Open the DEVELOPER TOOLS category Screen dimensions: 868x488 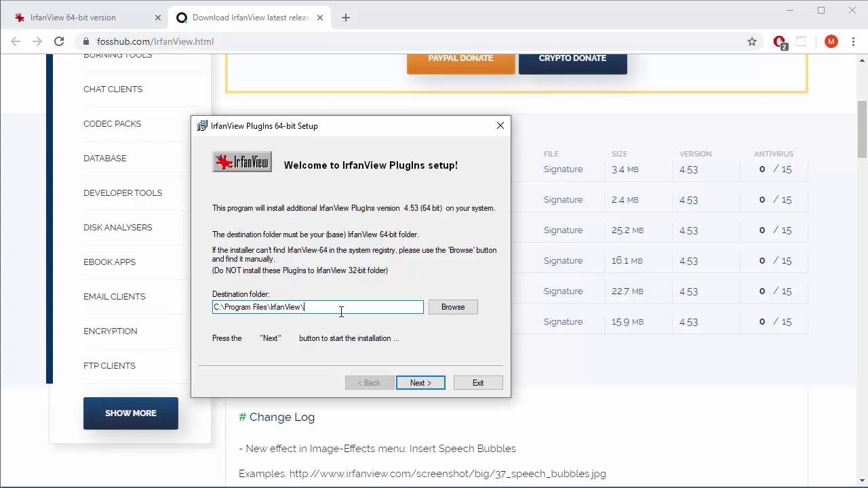[123, 192]
